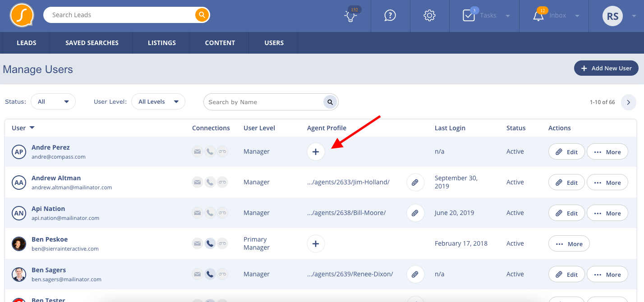Click Ben Sagers's profile photo
The width and height of the screenshot is (644, 302).
tap(19, 275)
